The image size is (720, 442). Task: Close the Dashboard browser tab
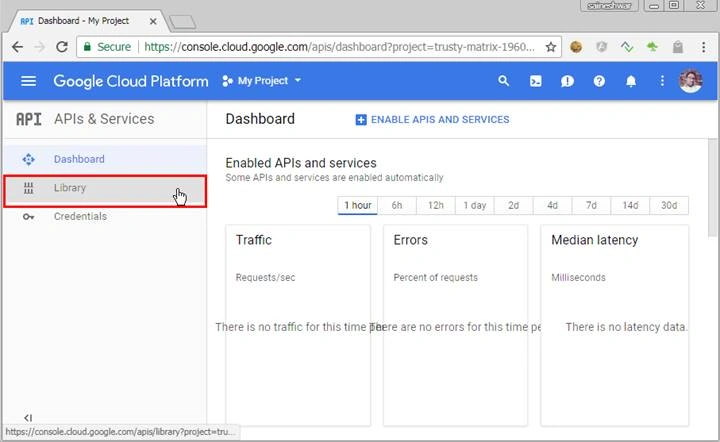pos(153,22)
